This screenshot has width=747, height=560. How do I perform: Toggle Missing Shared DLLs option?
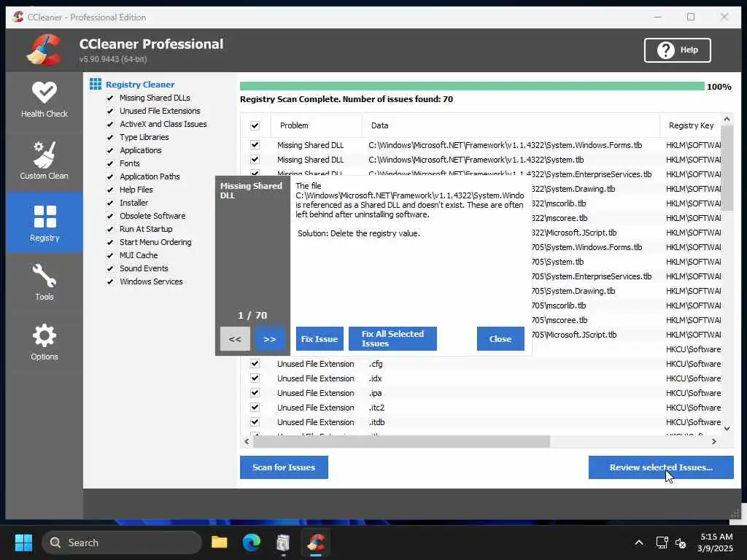pyautogui.click(x=110, y=98)
